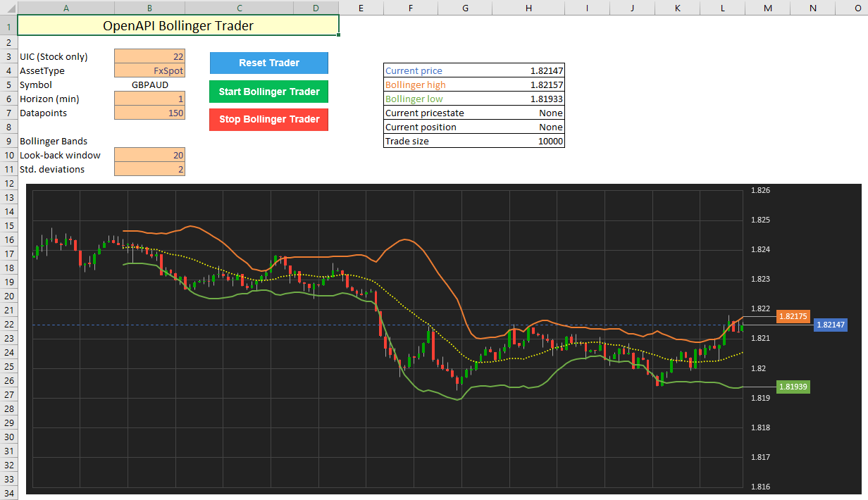Click the Reset Trader button
868x500 pixels.
pyautogui.click(x=268, y=63)
